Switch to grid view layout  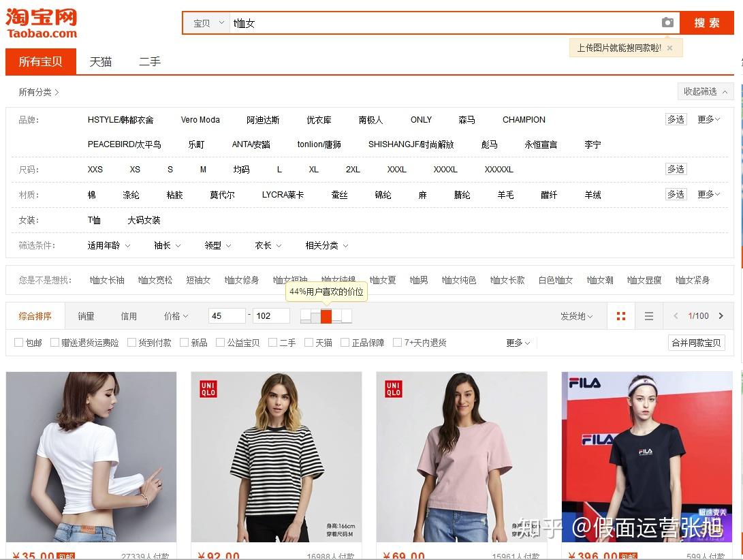point(620,316)
